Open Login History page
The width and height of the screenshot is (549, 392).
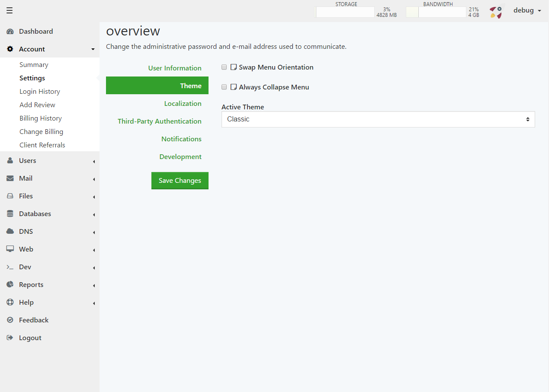pos(40,92)
